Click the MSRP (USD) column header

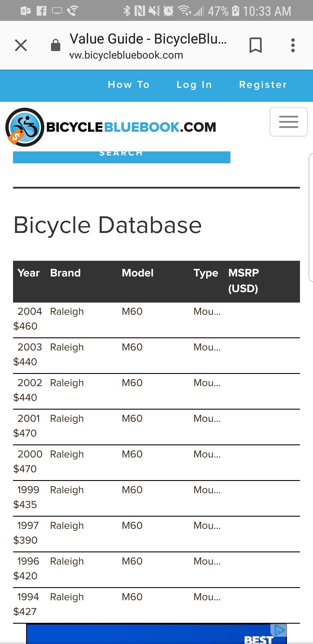tap(243, 281)
